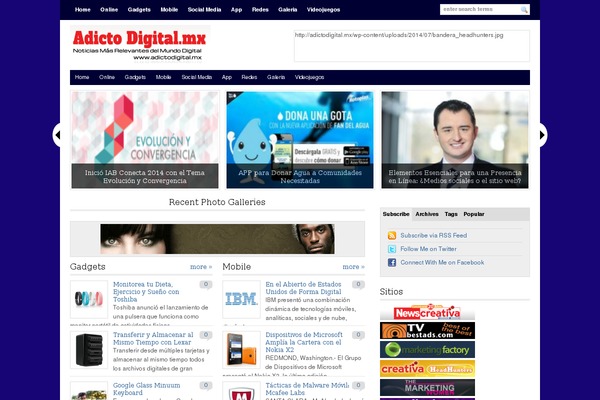This screenshot has width=600, height=400.
Task: Open App in top navigation bar
Action: (x=236, y=10)
